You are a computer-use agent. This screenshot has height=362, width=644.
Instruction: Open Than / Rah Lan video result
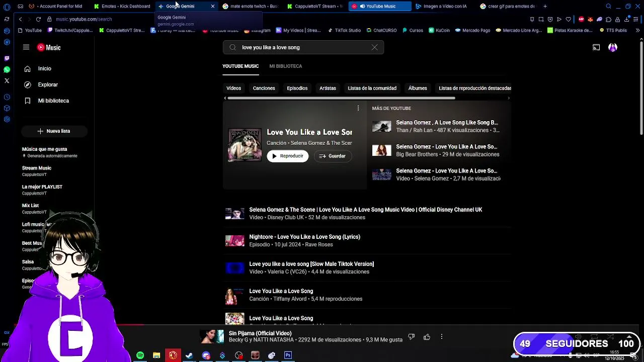coord(436,126)
